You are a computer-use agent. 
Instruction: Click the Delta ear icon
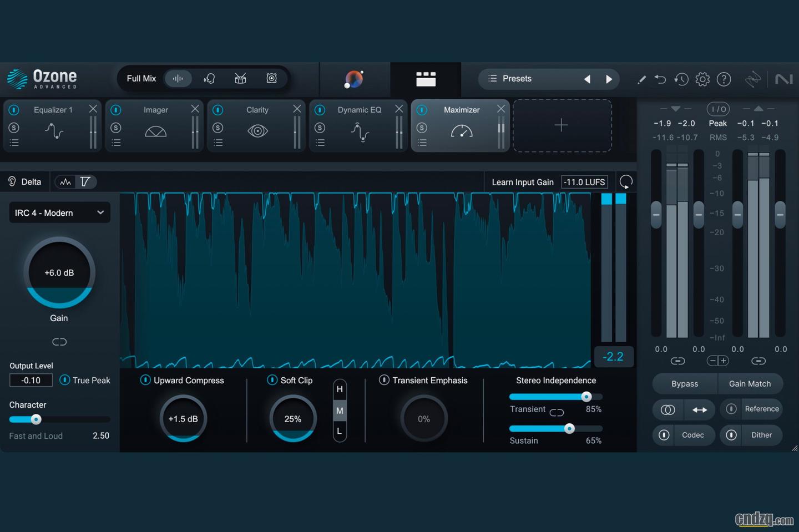coord(12,181)
